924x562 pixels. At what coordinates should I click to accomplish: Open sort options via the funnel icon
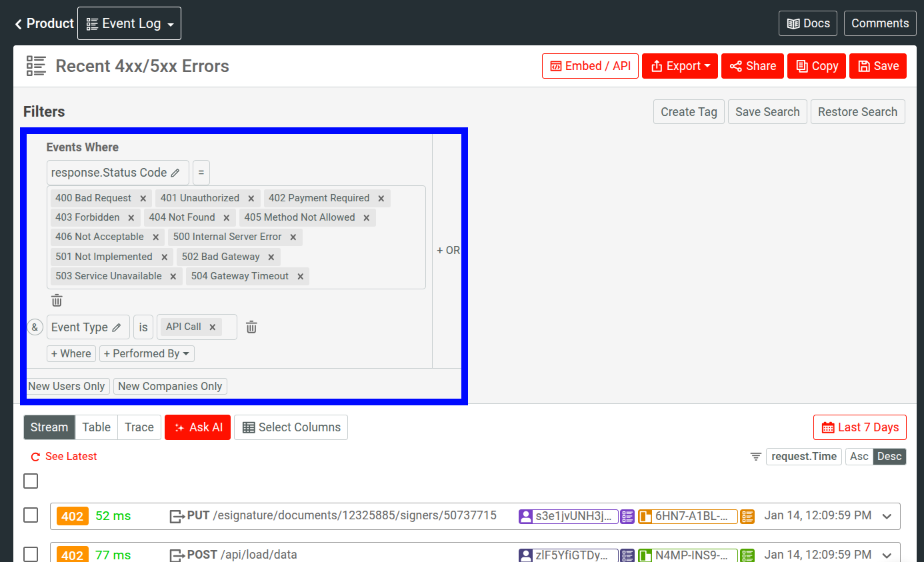pyautogui.click(x=755, y=456)
